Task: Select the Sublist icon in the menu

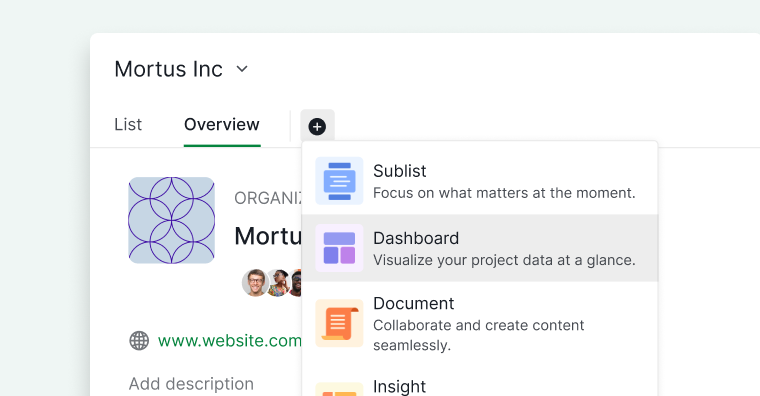Action: (x=339, y=181)
